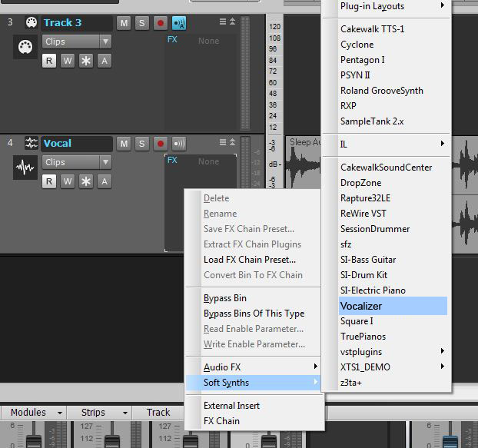Toggle input echo on Track 3
The image size is (478, 448).
[179, 22]
